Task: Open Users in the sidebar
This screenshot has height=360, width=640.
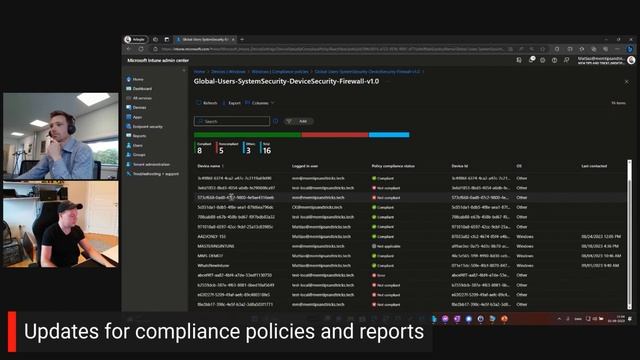Action: [x=135, y=145]
